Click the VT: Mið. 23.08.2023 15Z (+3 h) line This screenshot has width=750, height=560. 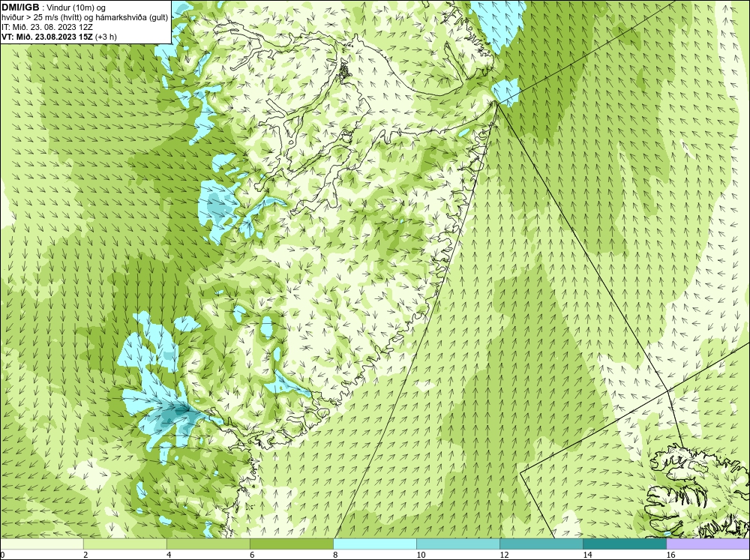coord(58,37)
